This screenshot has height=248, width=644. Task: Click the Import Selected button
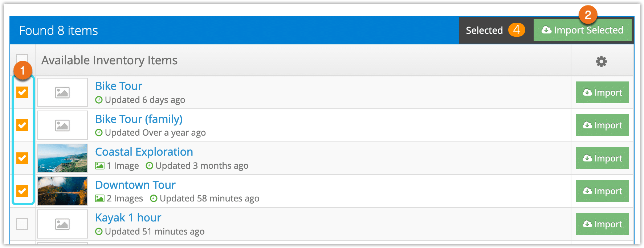tap(582, 30)
